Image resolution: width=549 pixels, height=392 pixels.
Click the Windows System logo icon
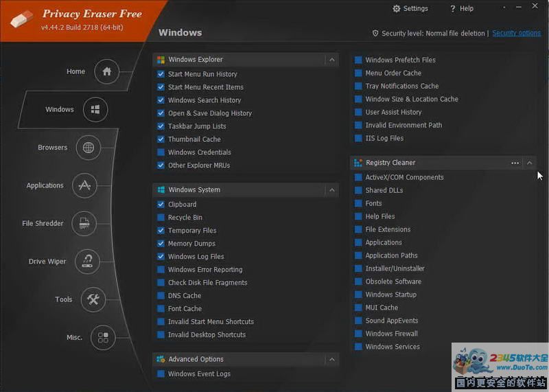pyautogui.click(x=161, y=190)
